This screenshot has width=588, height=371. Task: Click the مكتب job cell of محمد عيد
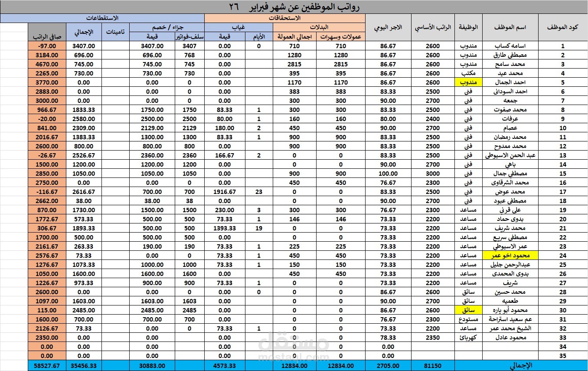468,73
